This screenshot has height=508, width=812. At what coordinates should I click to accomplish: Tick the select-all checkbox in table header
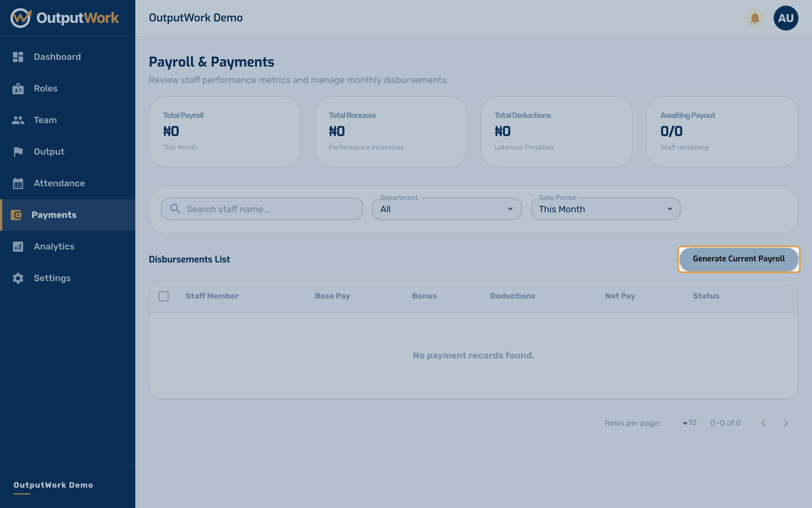pyautogui.click(x=164, y=296)
